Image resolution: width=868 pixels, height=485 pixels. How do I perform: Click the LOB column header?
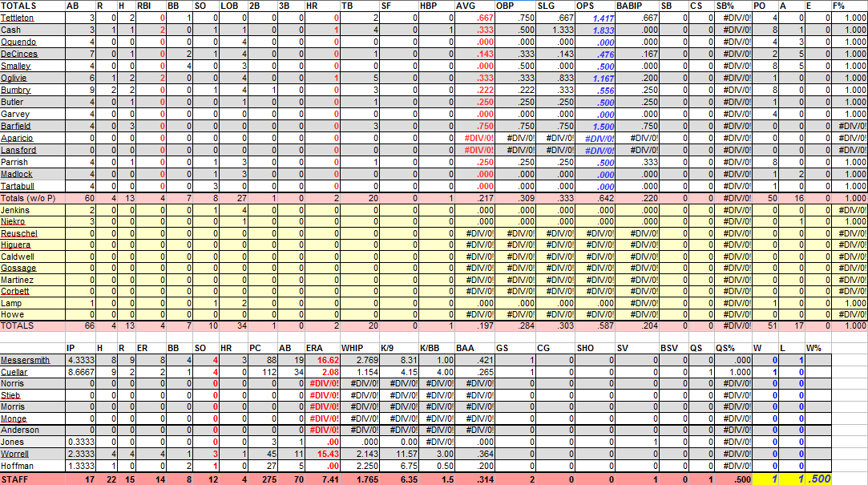(x=233, y=6)
